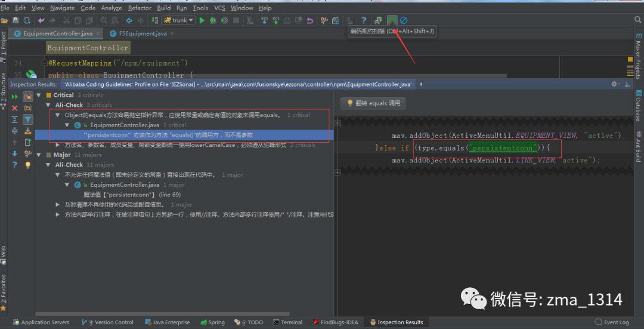Click Search Everywhere magnifier at top right
This screenshot has height=329, width=644.
(x=638, y=20)
